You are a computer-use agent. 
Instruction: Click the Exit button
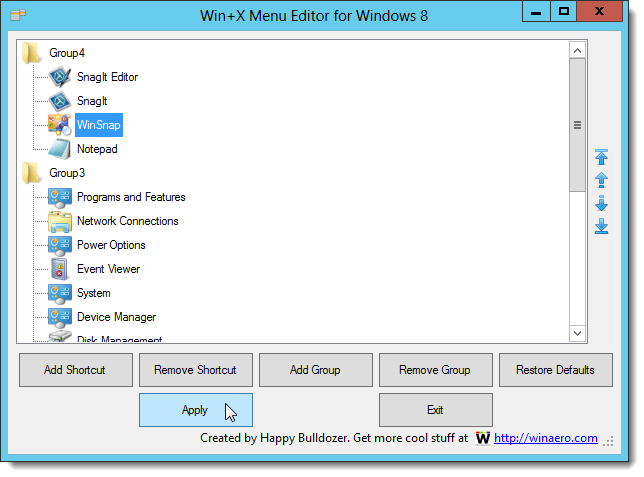435,410
